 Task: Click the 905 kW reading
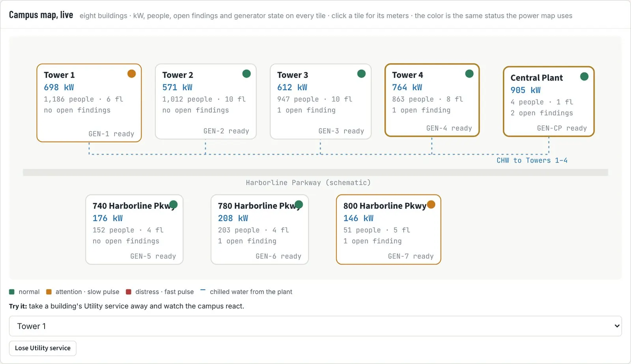526,90
